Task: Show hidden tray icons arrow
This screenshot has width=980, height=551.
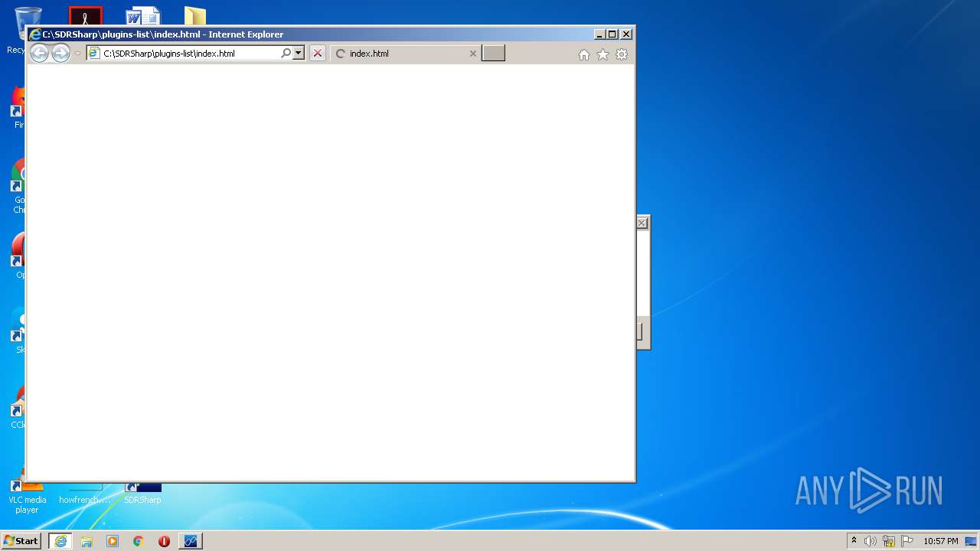Action: [x=854, y=541]
